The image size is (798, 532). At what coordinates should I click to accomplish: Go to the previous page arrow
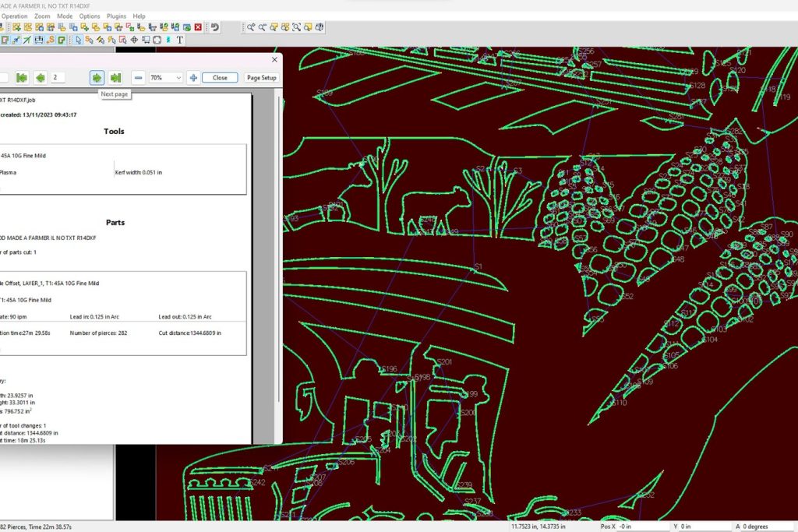coord(39,78)
